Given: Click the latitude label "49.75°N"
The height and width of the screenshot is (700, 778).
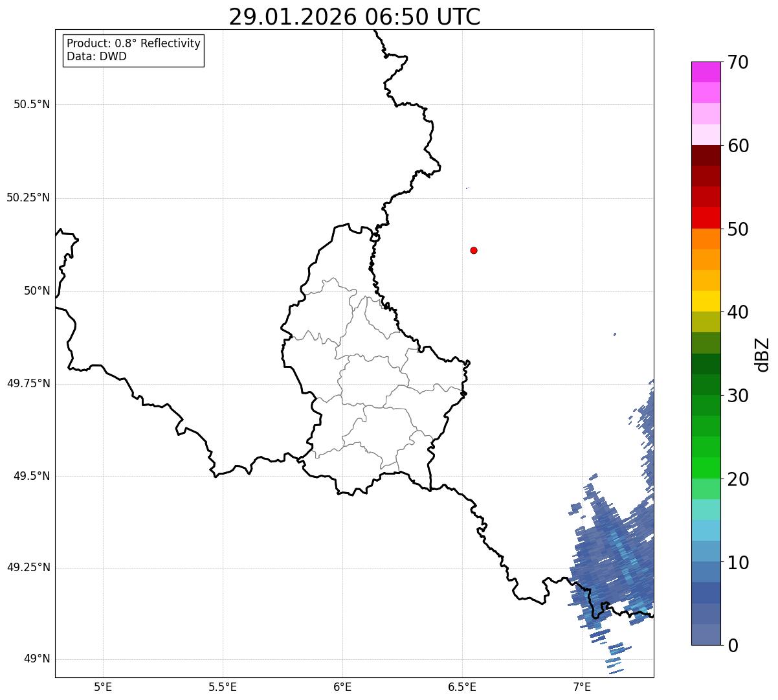Looking at the screenshot, I should click(x=28, y=383).
